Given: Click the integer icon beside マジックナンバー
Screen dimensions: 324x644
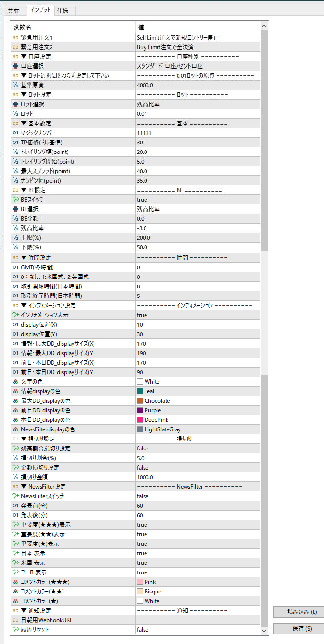Looking at the screenshot, I should [x=15, y=133].
